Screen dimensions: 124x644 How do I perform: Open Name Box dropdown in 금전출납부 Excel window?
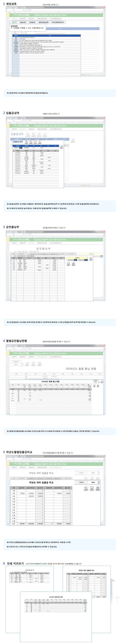(x=22, y=234)
